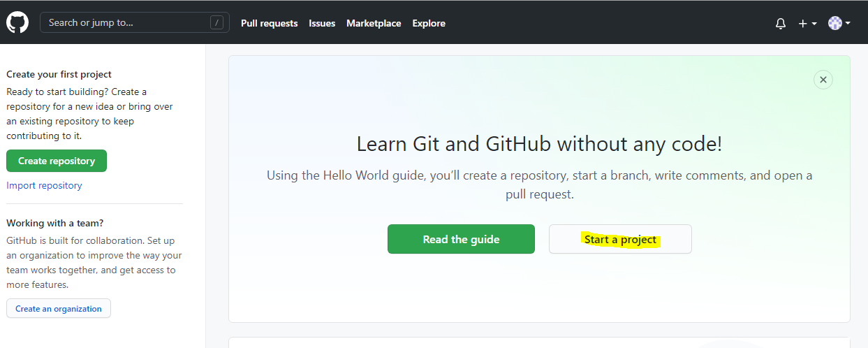Go to Issues in the header
Image resolution: width=868 pixels, height=348 pixels.
[x=322, y=23]
